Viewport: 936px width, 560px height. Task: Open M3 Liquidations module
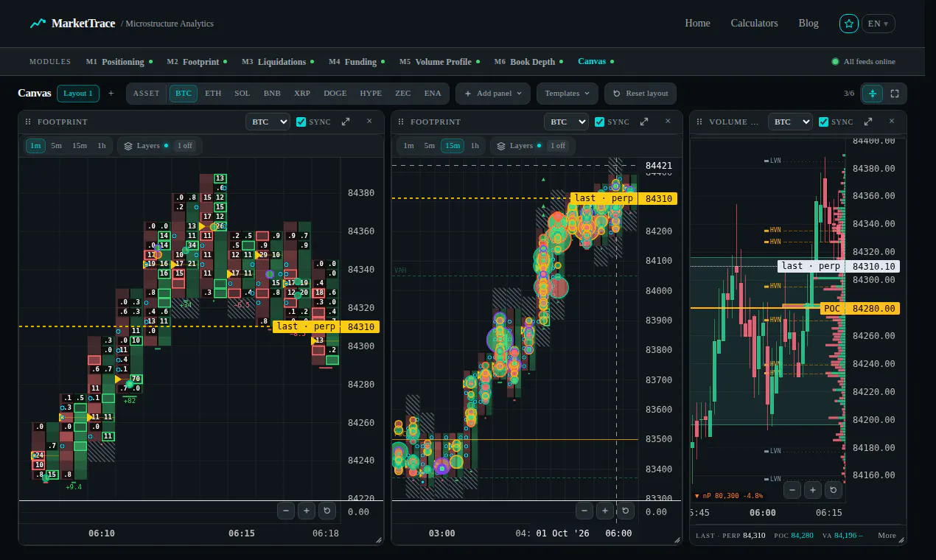tap(277, 62)
